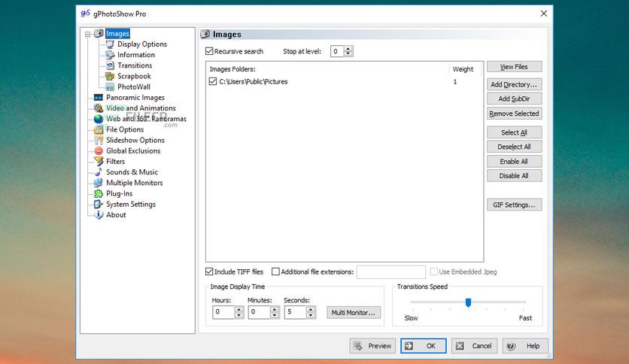Click the Multiple Monitors icon
This screenshot has height=364, width=629.
[x=99, y=183]
